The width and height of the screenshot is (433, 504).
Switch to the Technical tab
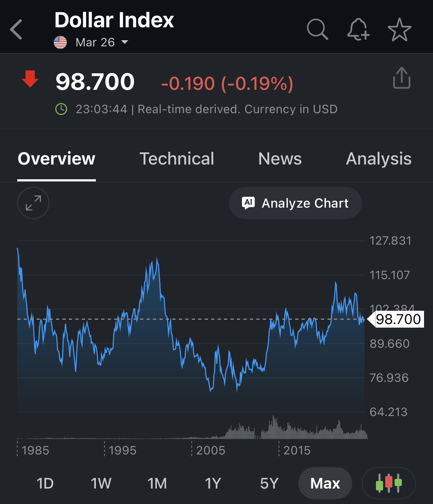click(x=177, y=159)
